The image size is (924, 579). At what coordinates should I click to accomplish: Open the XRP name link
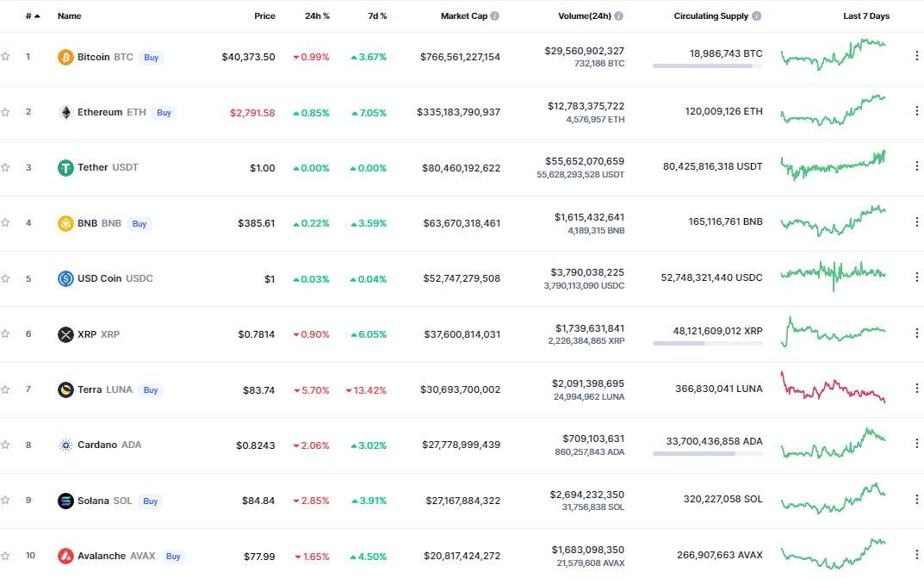point(98,334)
